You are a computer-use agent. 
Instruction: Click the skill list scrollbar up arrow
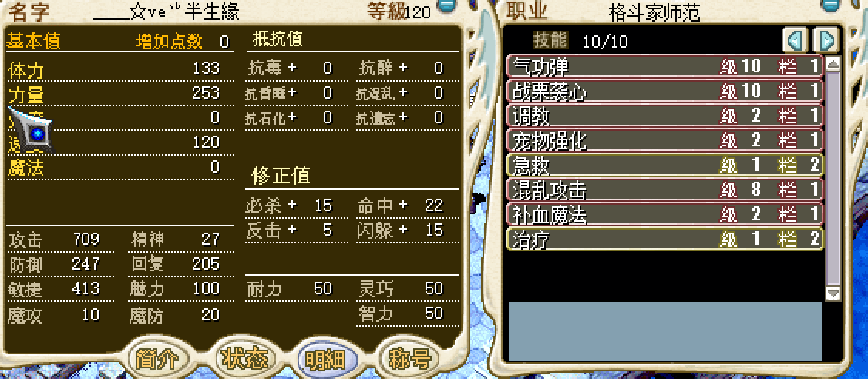(833, 64)
